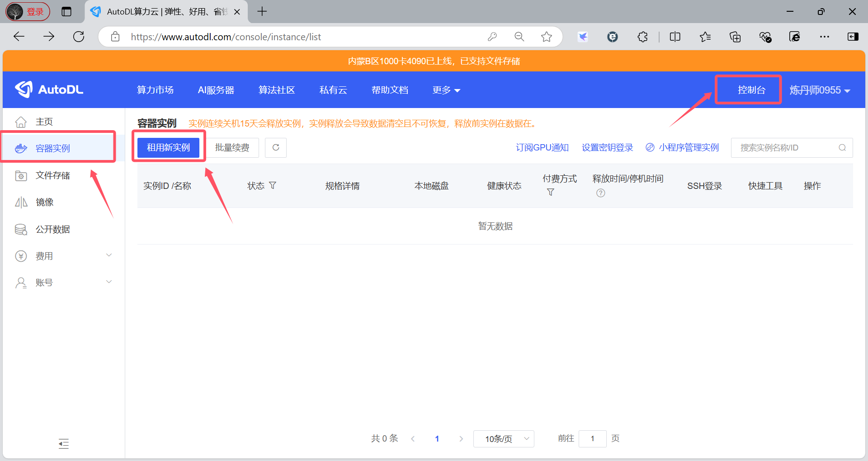Collapse the sidebar with bottom menu icon
The width and height of the screenshot is (868, 461).
click(x=64, y=444)
